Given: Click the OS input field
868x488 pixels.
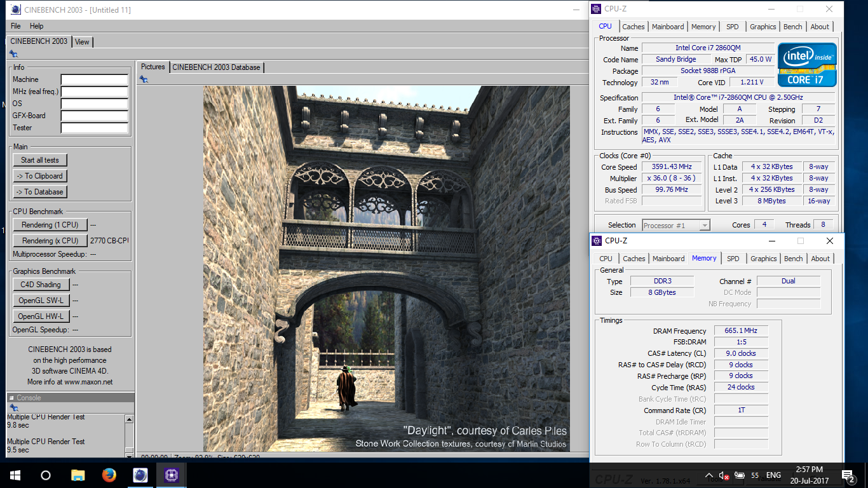Looking at the screenshot, I should (95, 104).
